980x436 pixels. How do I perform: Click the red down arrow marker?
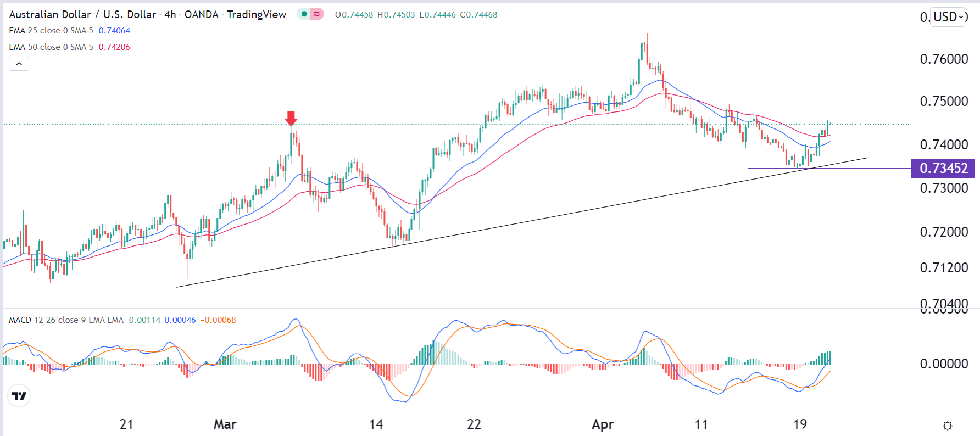pos(291,118)
